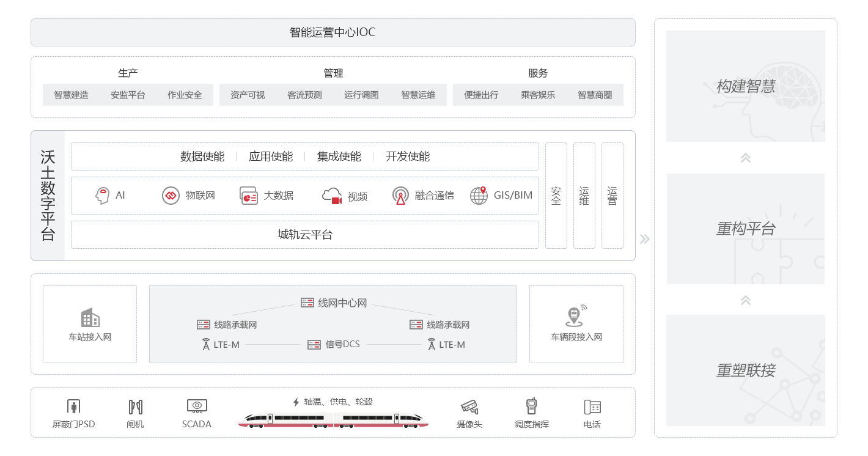Click the 摄像头 camera icon
The image size is (868, 456).
tap(468, 406)
